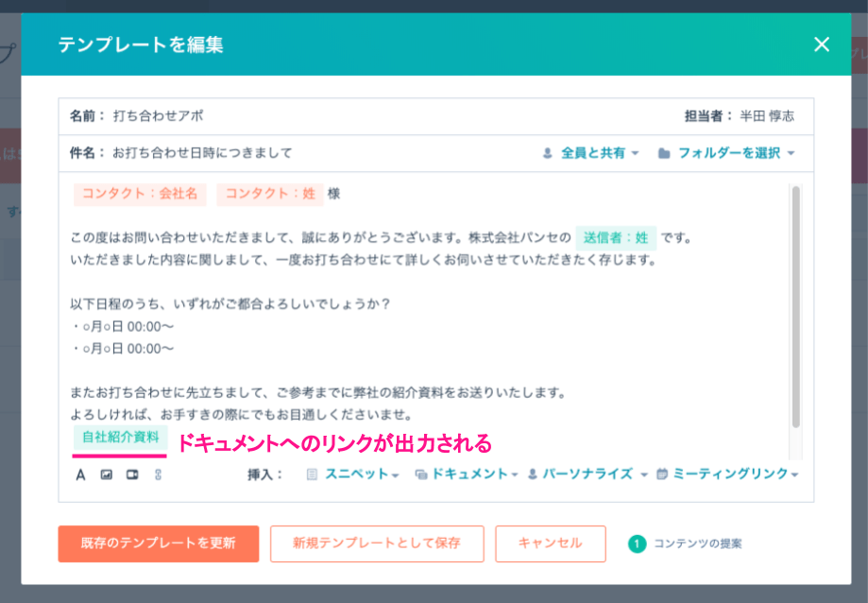Image resolution: width=868 pixels, height=603 pixels.
Task: Click the insert image icon
Action: (107, 474)
